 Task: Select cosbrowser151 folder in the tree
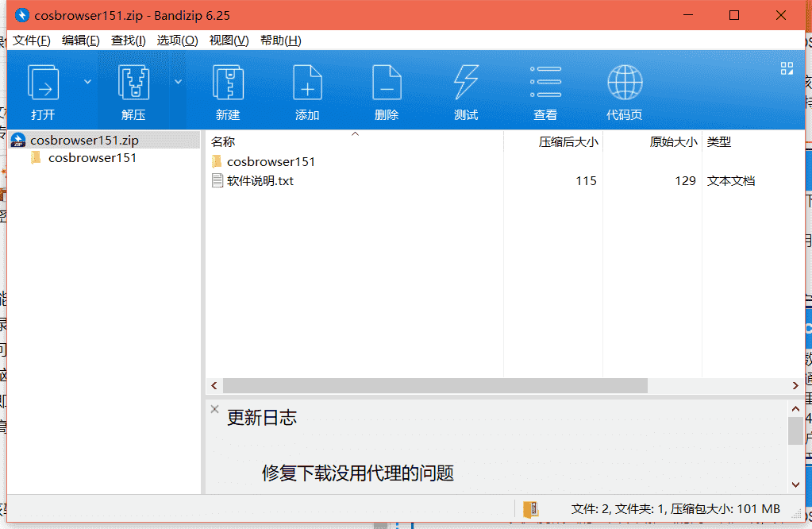coord(92,157)
